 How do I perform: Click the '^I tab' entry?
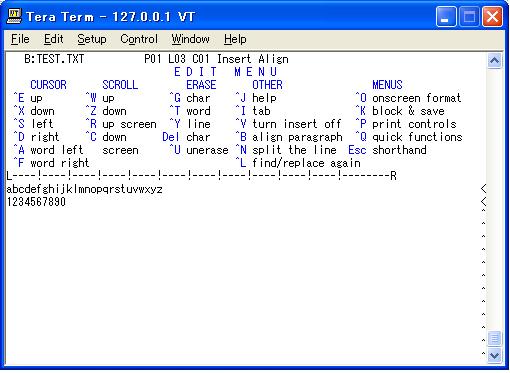coord(253,111)
